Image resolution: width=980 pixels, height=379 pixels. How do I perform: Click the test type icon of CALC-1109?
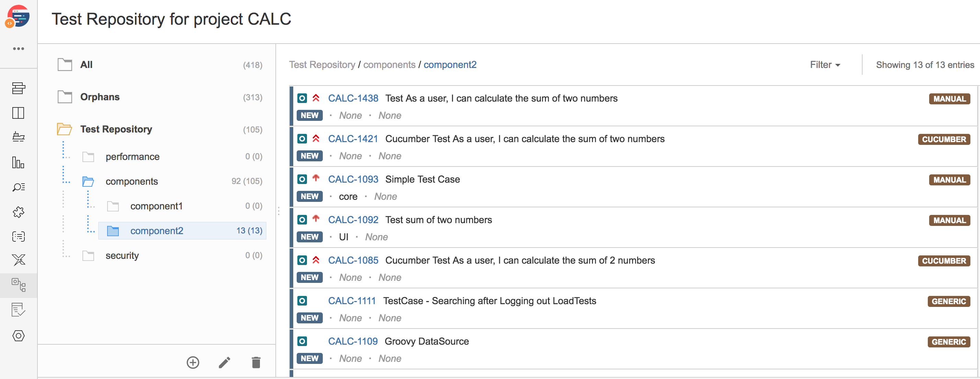pyautogui.click(x=302, y=341)
